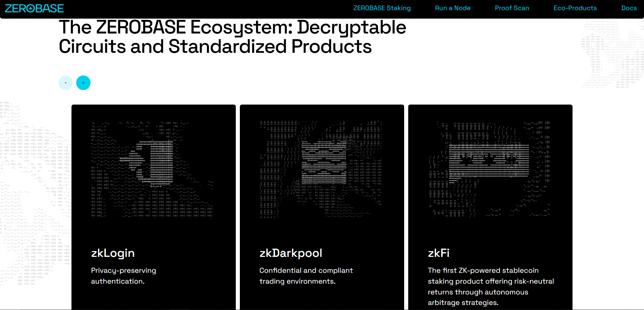Open the zkFi card illustration
Screen dimensions: 644x310
pos(489,170)
